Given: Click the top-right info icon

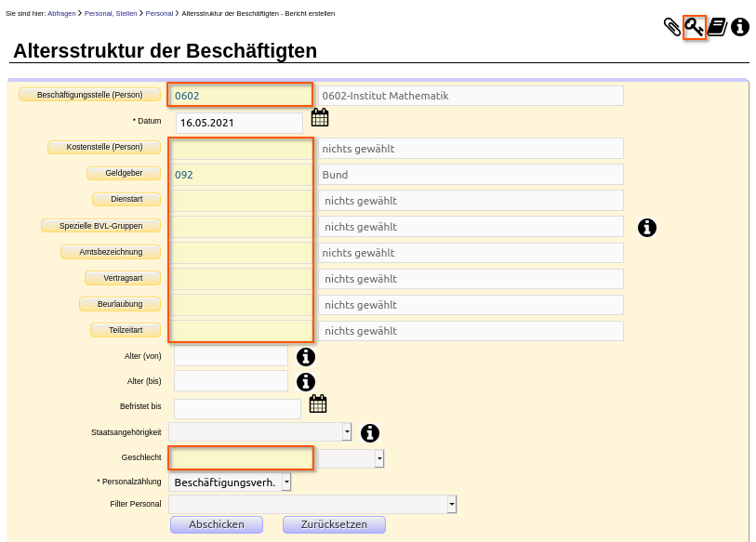Looking at the screenshot, I should (740, 27).
